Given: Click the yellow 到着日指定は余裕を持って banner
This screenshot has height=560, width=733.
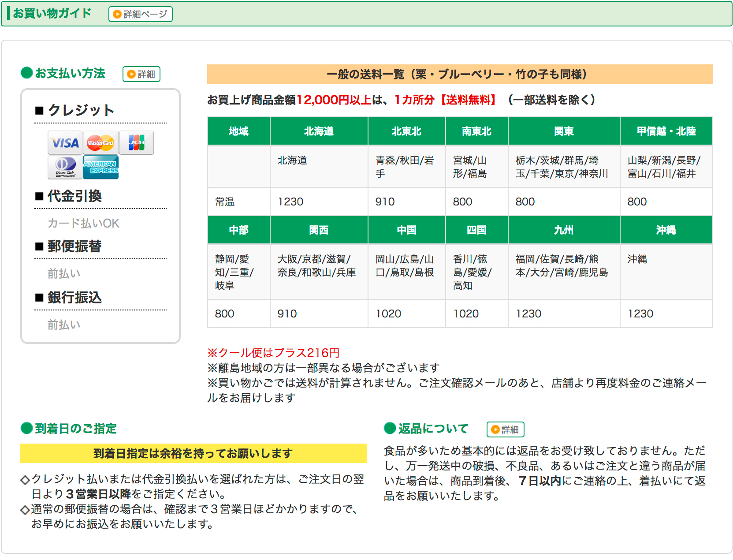Looking at the screenshot, I should (193, 453).
